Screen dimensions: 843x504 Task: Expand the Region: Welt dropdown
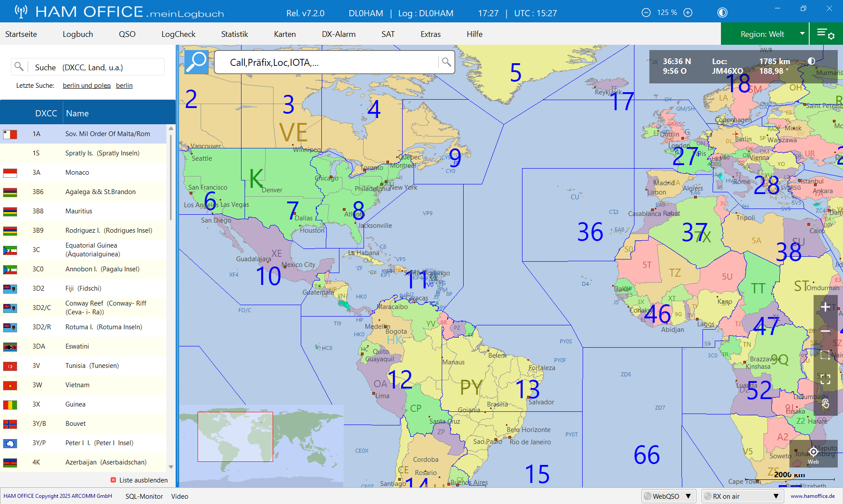pos(765,34)
